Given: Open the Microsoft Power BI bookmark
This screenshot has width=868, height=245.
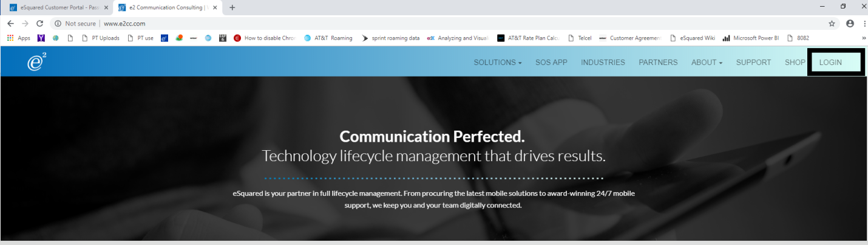Looking at the screenshot, I should click(751, 38).
